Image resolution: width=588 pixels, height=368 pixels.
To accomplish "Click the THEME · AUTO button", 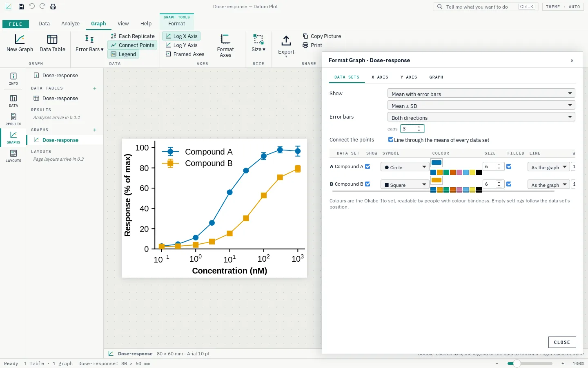I will tap(563, 7).
